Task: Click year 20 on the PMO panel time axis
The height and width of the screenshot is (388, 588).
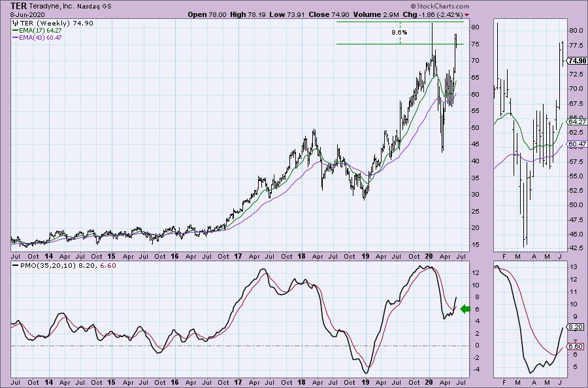Action: tap(429, 382)
